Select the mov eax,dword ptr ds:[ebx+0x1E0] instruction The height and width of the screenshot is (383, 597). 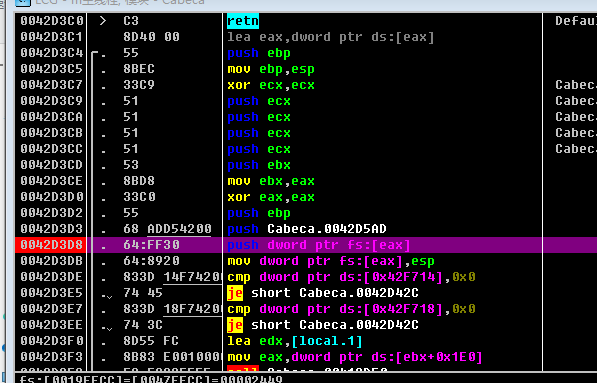pos(354,357)
